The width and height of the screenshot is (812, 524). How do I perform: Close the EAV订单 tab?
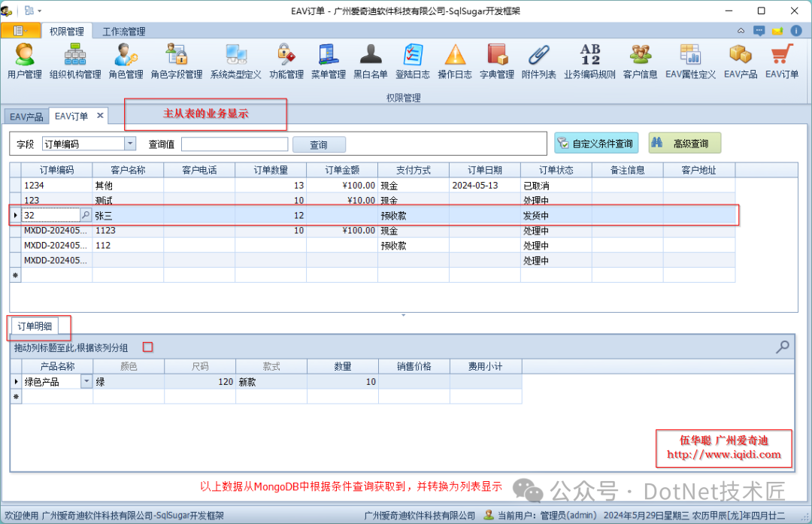[x=100, y=116]
